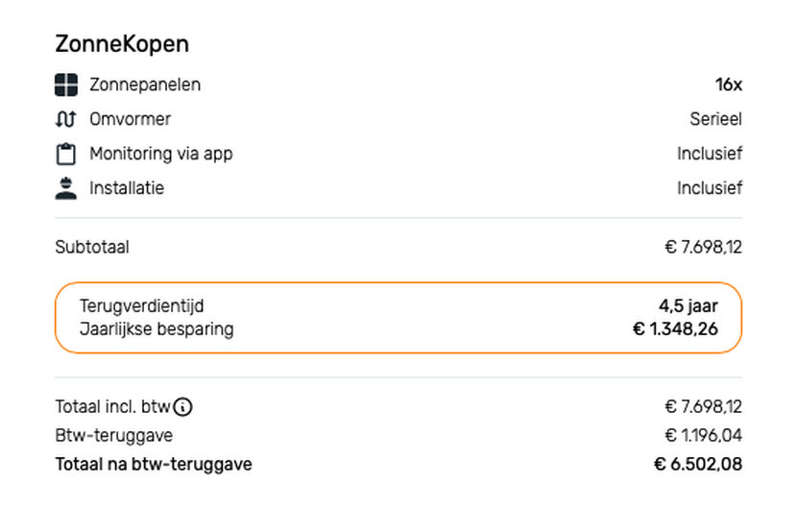Viewport: 797px width, 532px height.
Task: Click the € 1.196,04 VAT refund amount
Action: point(703,435)
